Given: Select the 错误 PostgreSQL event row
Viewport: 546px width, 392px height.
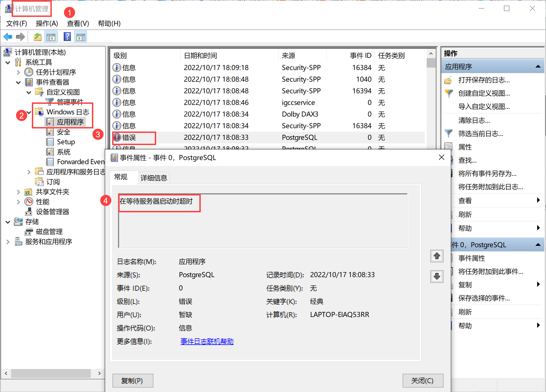Looking at the screenshot, I should 216,137.
